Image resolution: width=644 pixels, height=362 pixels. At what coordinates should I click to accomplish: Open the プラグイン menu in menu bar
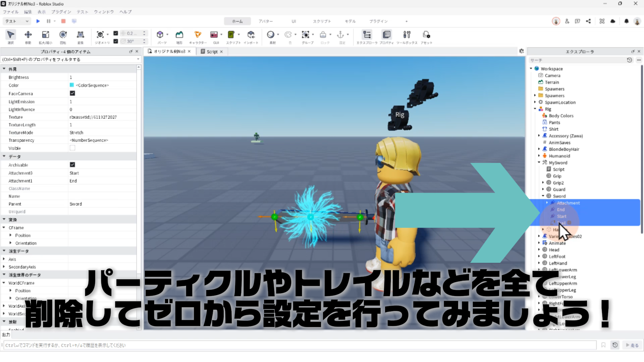pyautogui.click(x=61, y=12)
